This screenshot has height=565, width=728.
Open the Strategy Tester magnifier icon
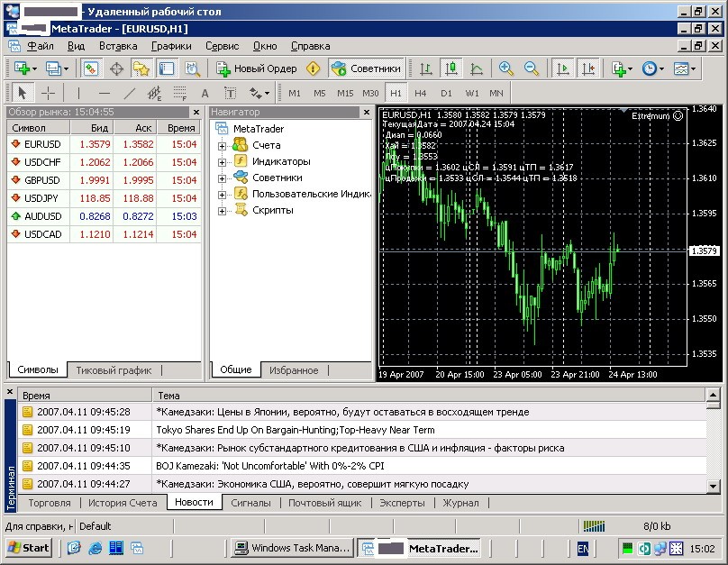(192, 68)
